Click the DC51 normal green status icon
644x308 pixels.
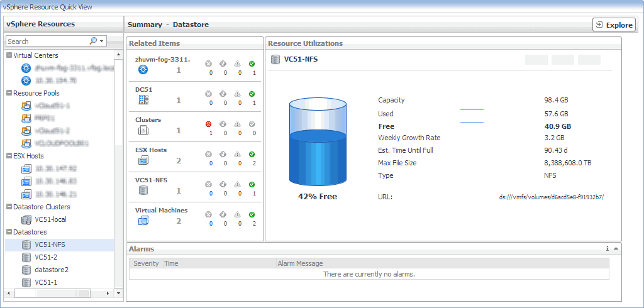252,94
